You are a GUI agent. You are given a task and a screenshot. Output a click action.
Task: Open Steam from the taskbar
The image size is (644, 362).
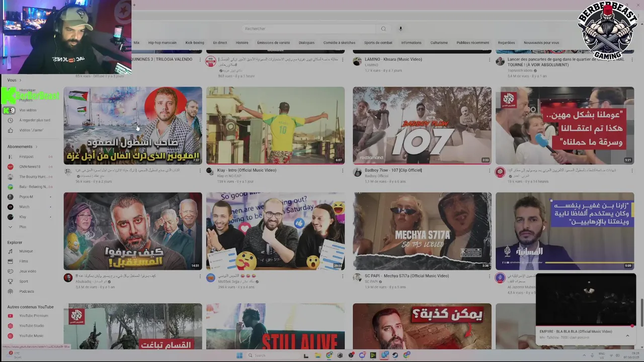click(x=395, y=355)
